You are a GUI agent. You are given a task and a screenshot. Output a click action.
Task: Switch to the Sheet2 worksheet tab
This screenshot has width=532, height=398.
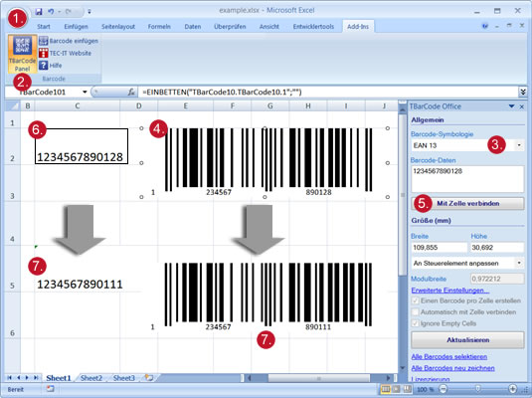click(x=91, y=378)
